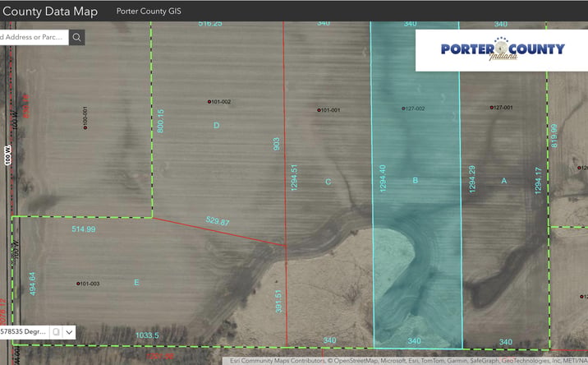
Task: Select parcel point 127-001
Action: (491, 108)
